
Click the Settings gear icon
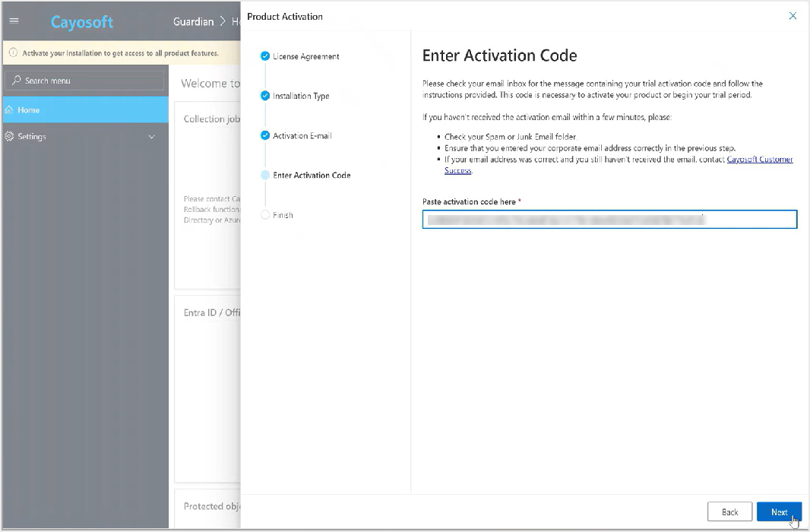(9, 136)
